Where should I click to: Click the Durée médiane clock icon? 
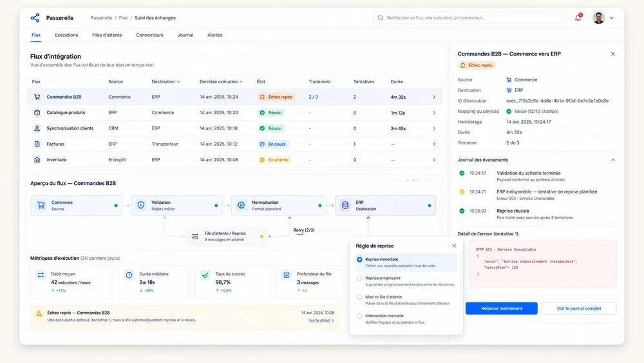[x=129, y=275]
